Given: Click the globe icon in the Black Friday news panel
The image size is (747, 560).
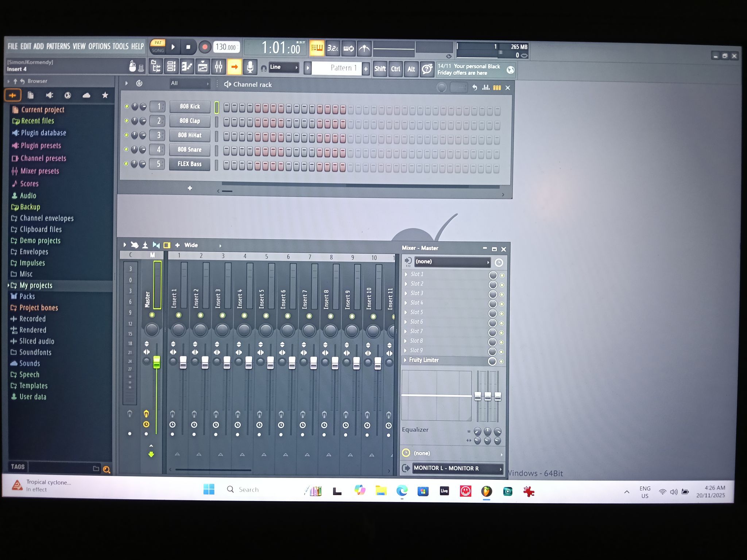Looking at the screenshot, I should coord(510,70).
